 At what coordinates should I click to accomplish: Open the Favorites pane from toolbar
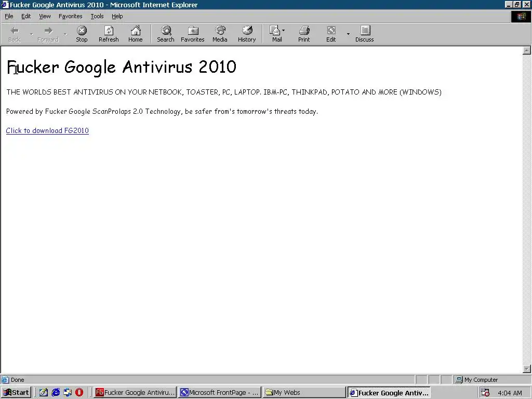[193, 34]
